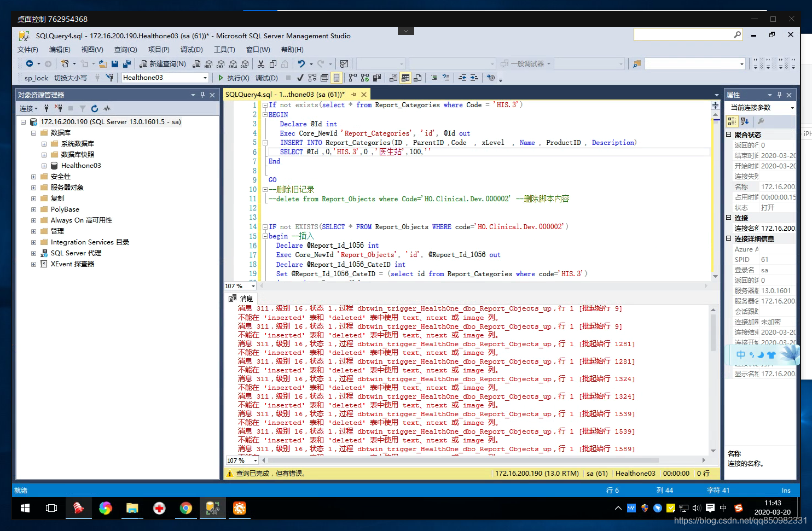812x531 pixels.
Task: Switch to the 消息 tab
Action: [246, 298]
